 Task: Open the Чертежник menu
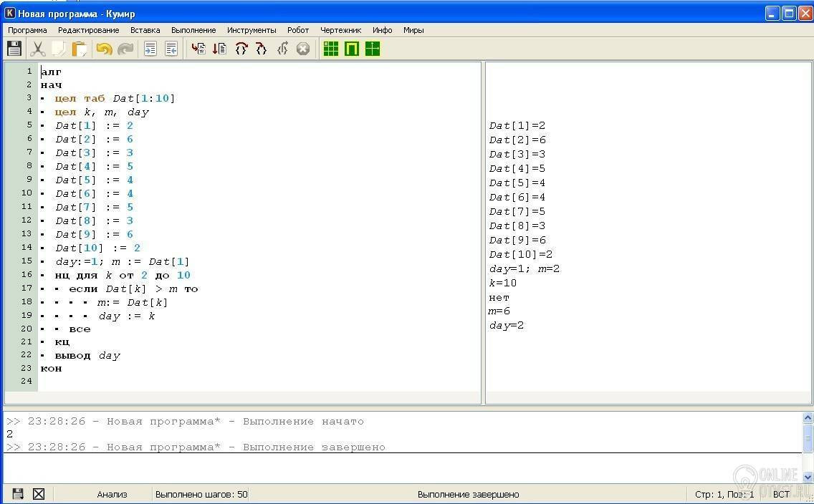pos(340,30)
